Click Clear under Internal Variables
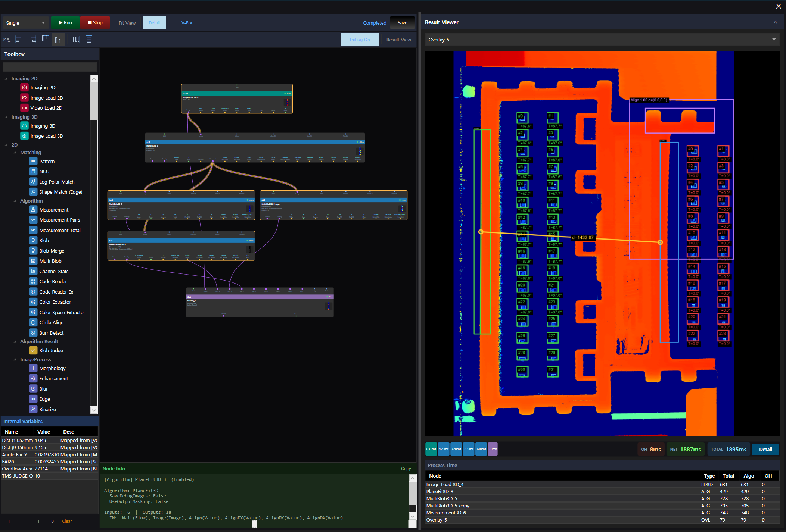The width and height of the screenshot is (786, 532). (67, 521)
